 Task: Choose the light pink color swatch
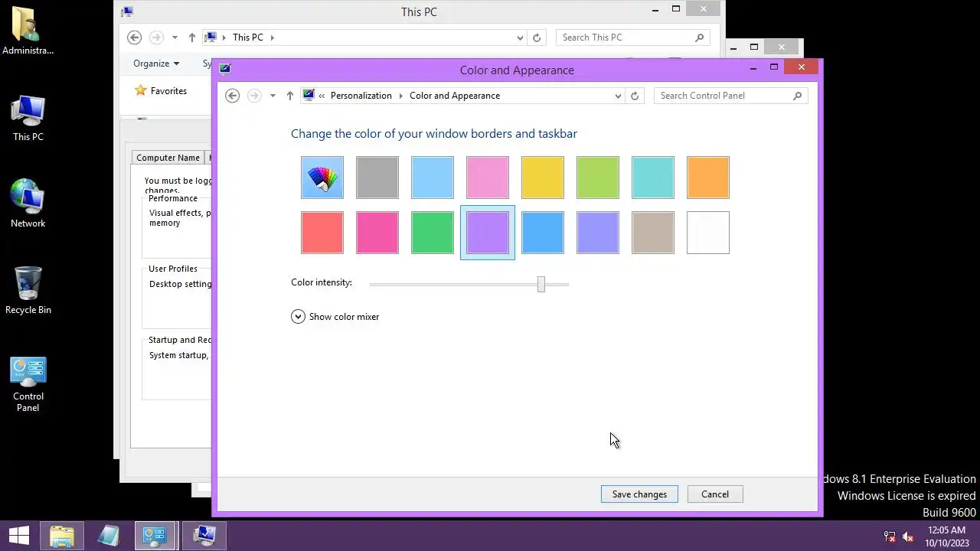(x=488, y=178)
